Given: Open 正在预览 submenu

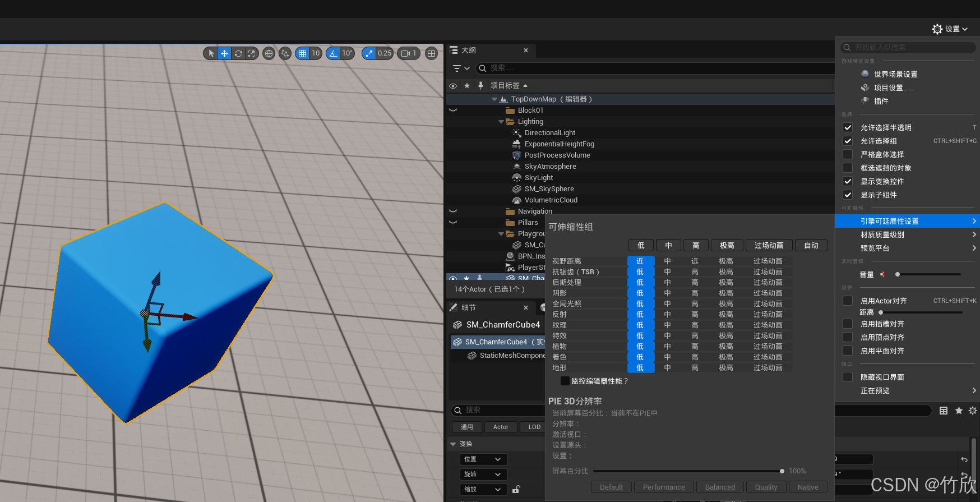Looking at the screenshot, I should [x=908, y=390].
